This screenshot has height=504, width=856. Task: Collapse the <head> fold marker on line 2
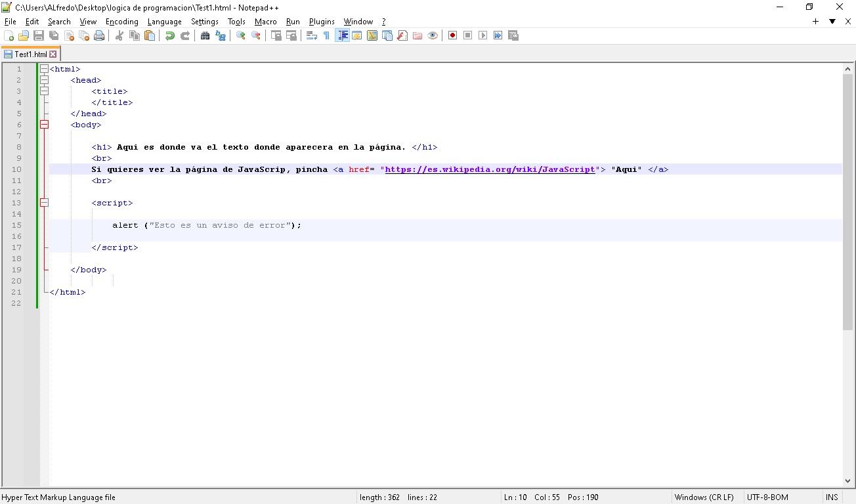tap(44, 80)
